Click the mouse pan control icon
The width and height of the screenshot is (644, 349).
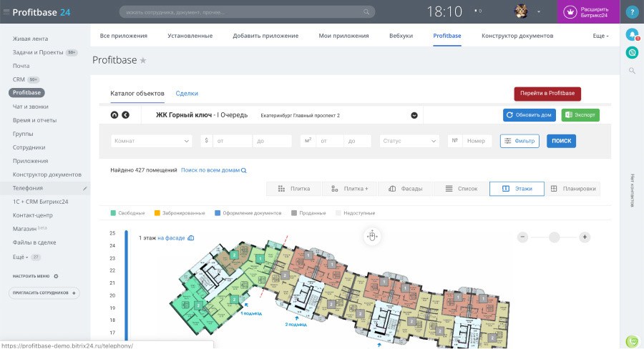click(372, 237)
